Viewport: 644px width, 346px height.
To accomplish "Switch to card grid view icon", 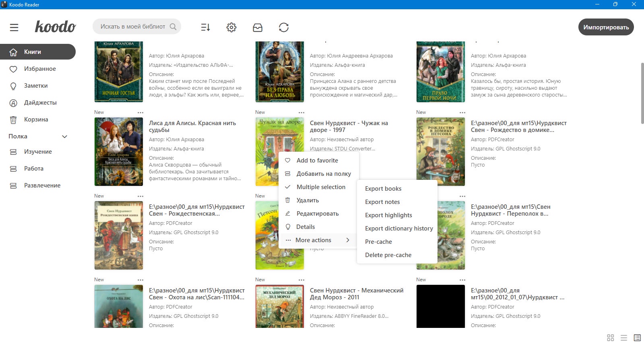I will 611,338.
